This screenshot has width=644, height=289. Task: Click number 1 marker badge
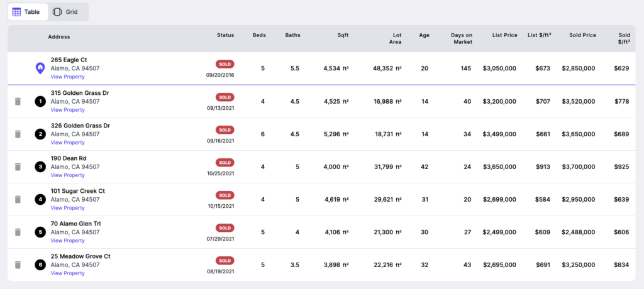point(40,101)
